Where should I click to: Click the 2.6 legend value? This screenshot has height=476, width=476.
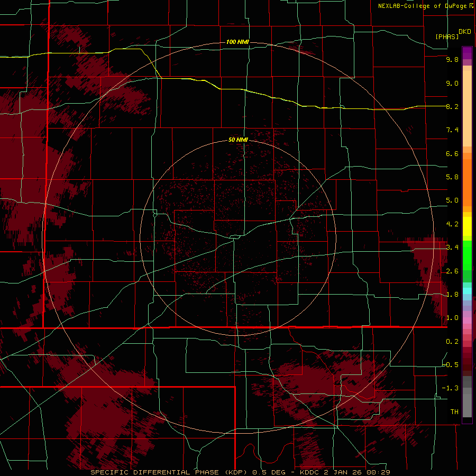(x=452, y=271)
